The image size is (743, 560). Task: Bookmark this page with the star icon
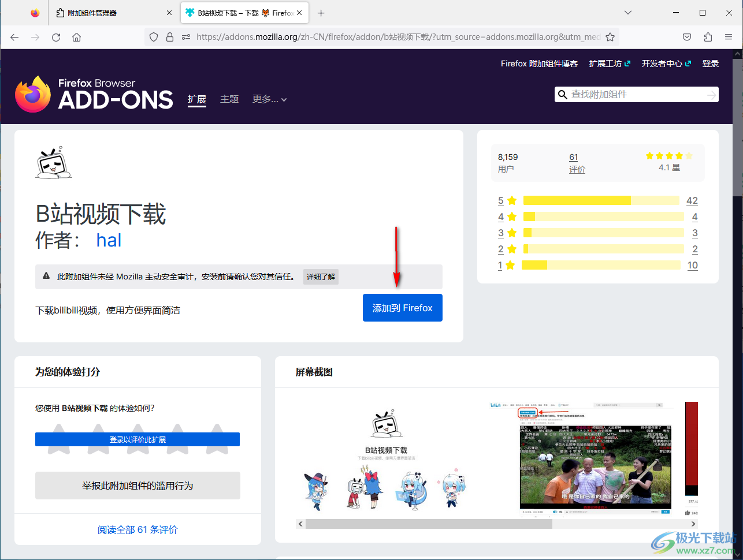click(610, 37)
